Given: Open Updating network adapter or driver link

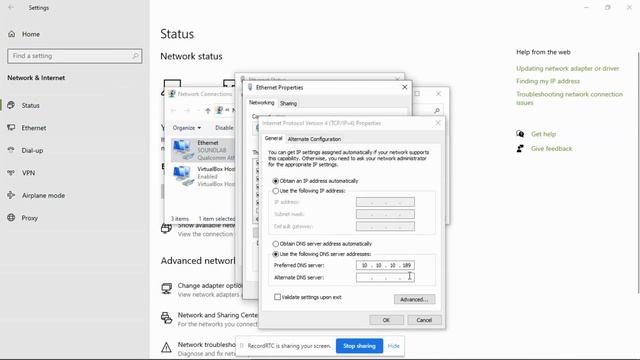Looking at the screenshot, I should point(567,68).
